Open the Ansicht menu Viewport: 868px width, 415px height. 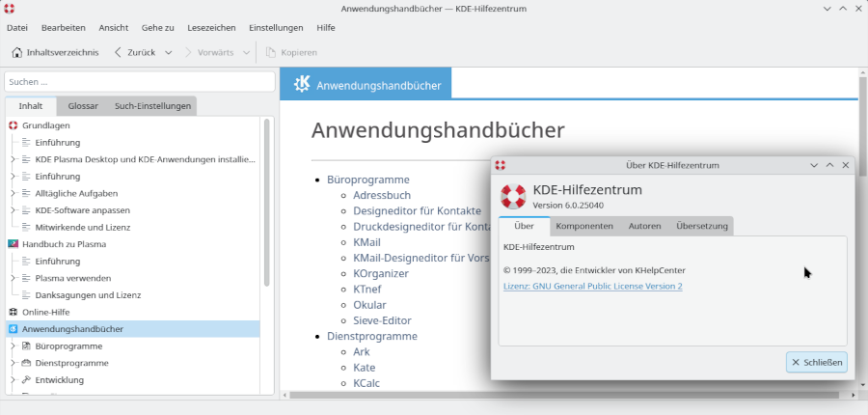coord(114,28)
